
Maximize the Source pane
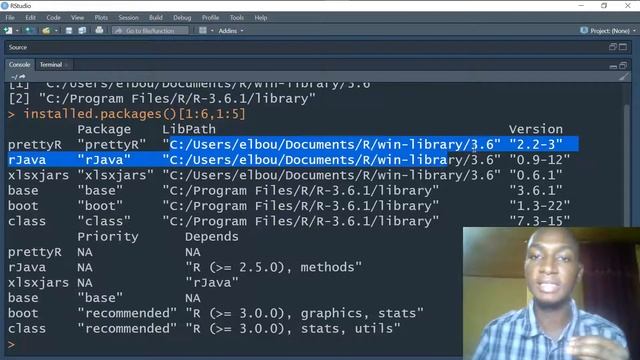[623, 47]
